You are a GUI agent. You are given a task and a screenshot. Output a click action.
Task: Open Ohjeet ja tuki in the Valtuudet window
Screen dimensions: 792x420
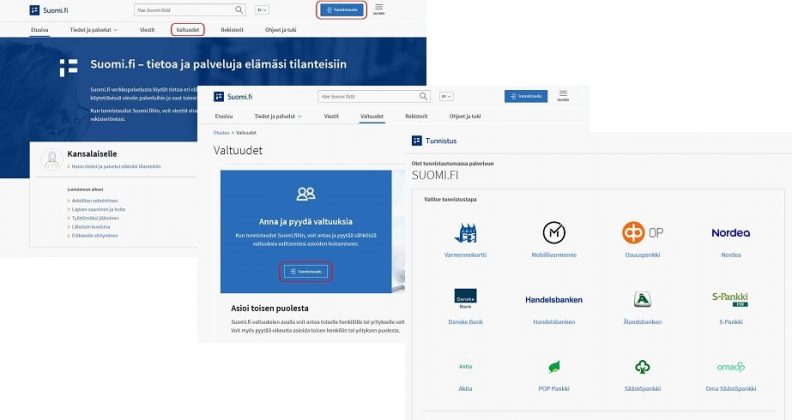(465, 116)
